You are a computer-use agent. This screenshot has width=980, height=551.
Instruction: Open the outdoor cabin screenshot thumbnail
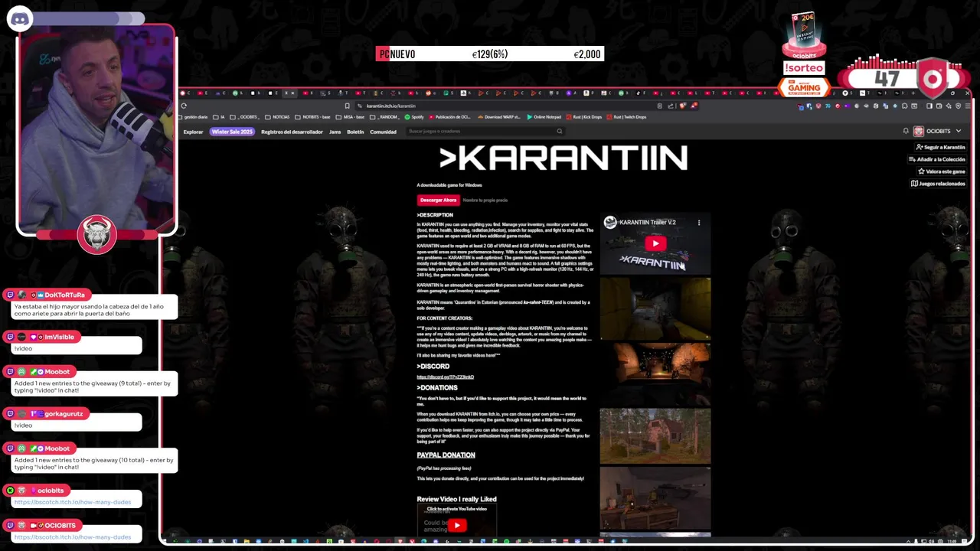point(655,436)
